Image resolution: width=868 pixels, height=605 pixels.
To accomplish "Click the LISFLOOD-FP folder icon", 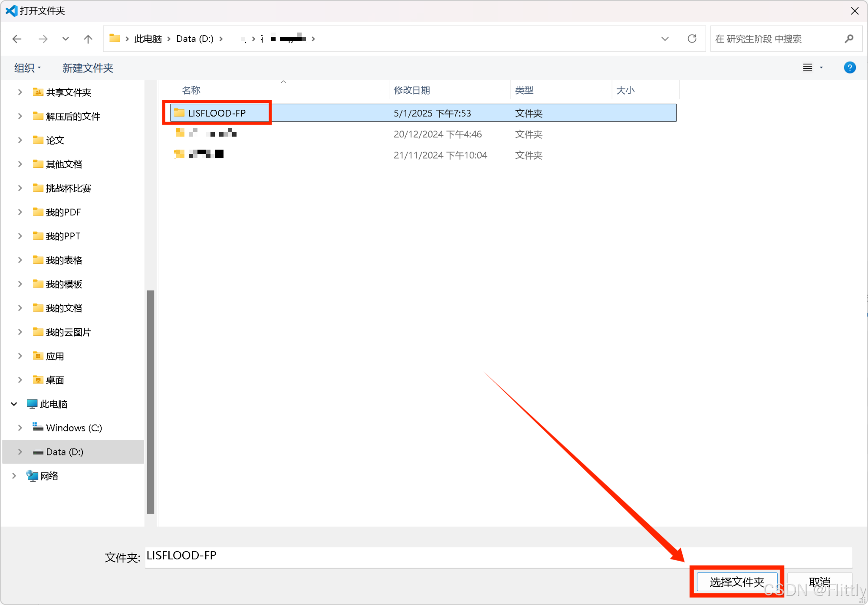I will 179,113.
